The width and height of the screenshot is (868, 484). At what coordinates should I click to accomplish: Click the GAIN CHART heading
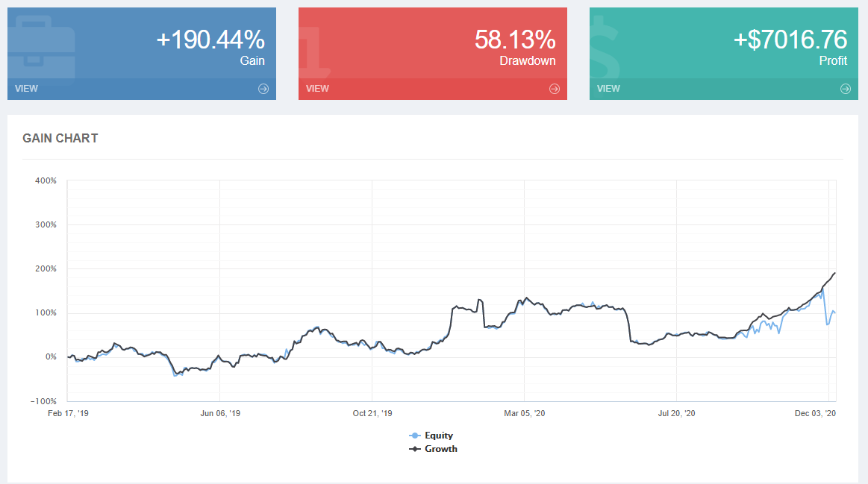coord(60,138)
